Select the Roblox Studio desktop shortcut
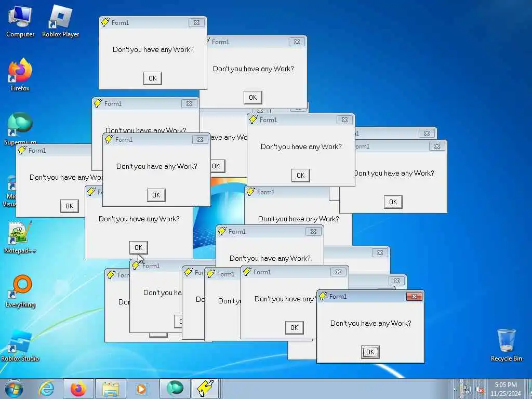This screenshot has height=399, width=532. [x=20, y=345]
